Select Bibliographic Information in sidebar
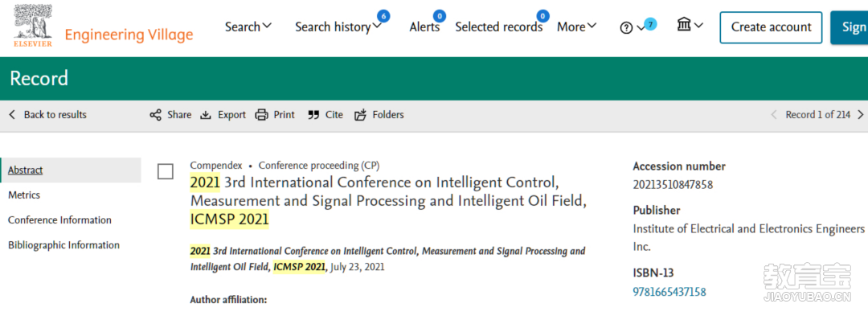The height and width of the screenshot is (320, 868). (63, 244)
